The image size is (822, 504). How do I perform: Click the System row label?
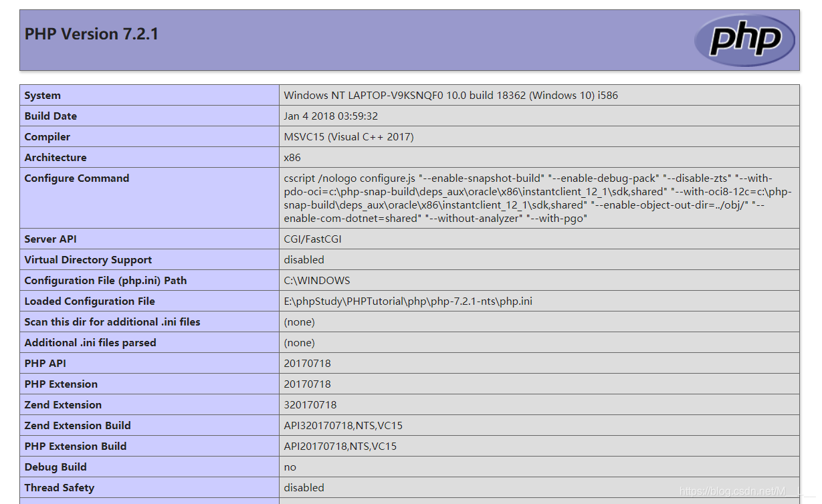coord(43,96)
